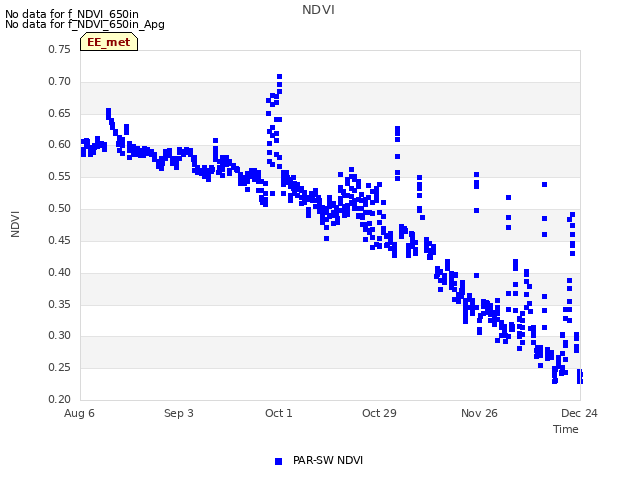640x480 pixels.
Task: Click the EE_met label tag
Action: pyautogui.click(x=109, y=42)
